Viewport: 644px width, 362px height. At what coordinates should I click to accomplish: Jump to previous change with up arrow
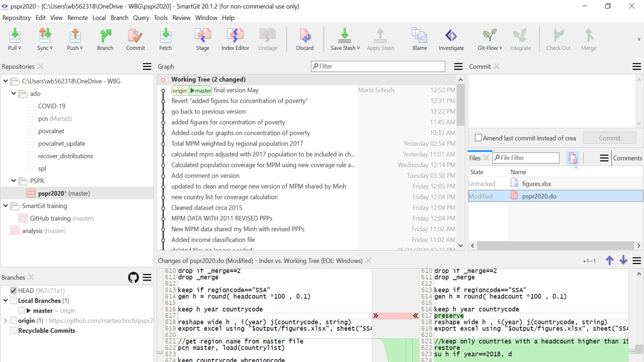610,260
